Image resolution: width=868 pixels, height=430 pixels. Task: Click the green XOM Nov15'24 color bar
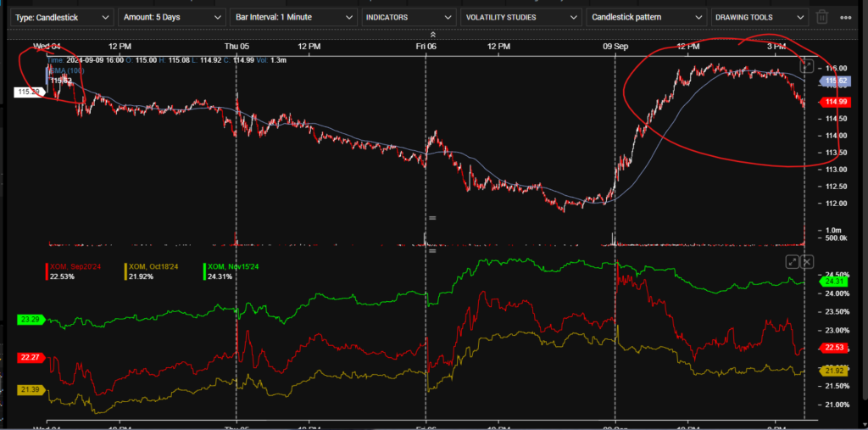204,271
